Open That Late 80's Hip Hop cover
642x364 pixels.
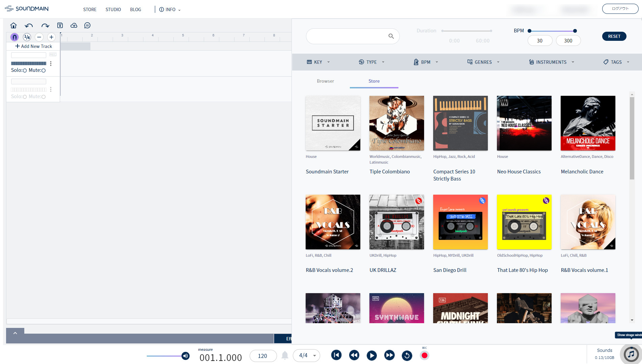(524, 222)
